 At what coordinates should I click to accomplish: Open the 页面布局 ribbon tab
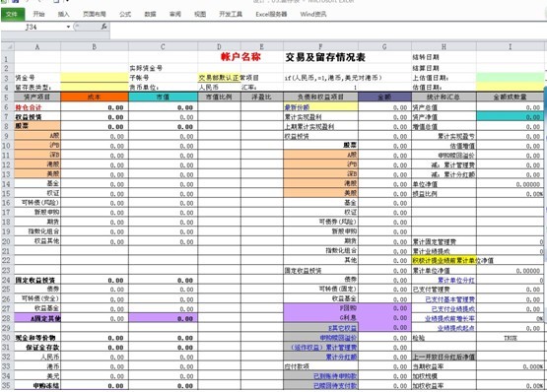(95, 14)
